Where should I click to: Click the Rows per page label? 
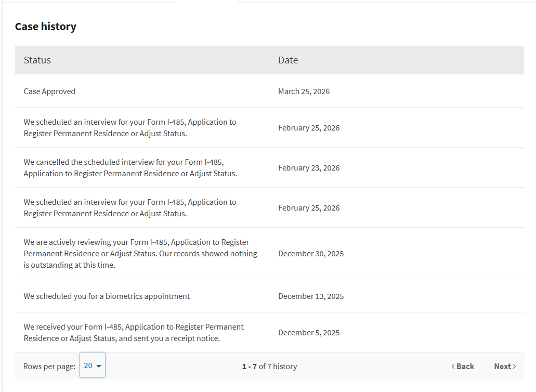click(x=49, y=367)
